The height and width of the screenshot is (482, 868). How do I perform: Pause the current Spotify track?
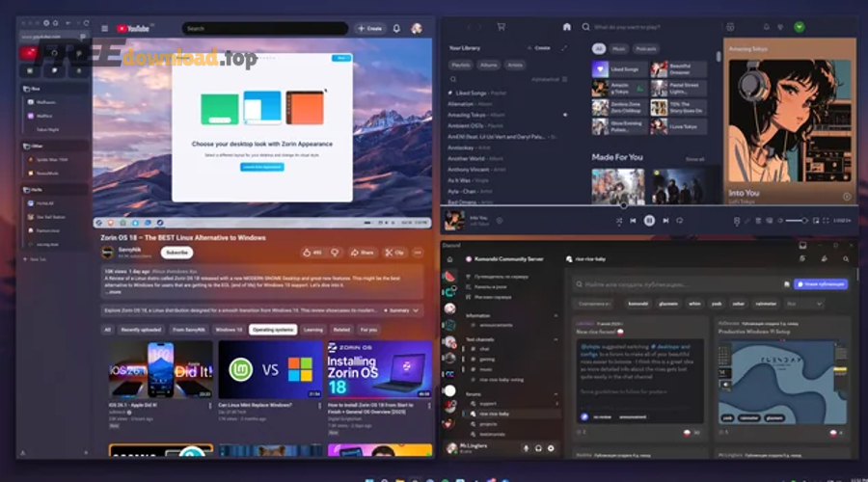click(x=649, y=221)
